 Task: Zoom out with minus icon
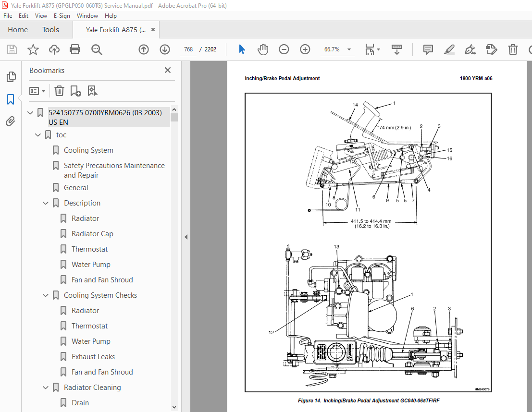pyautogui.click(x=284, y=49)
